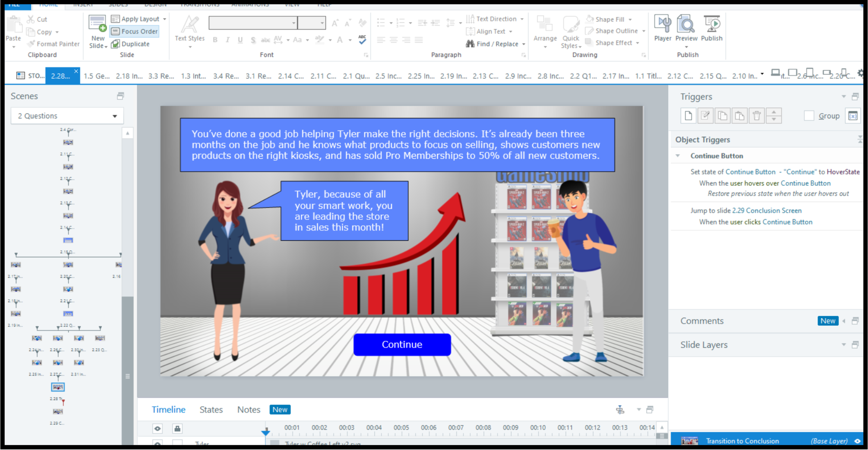Toggle timeline show/hide all eye icon
The image size is (868, 450).
click(x=157, y=428)
